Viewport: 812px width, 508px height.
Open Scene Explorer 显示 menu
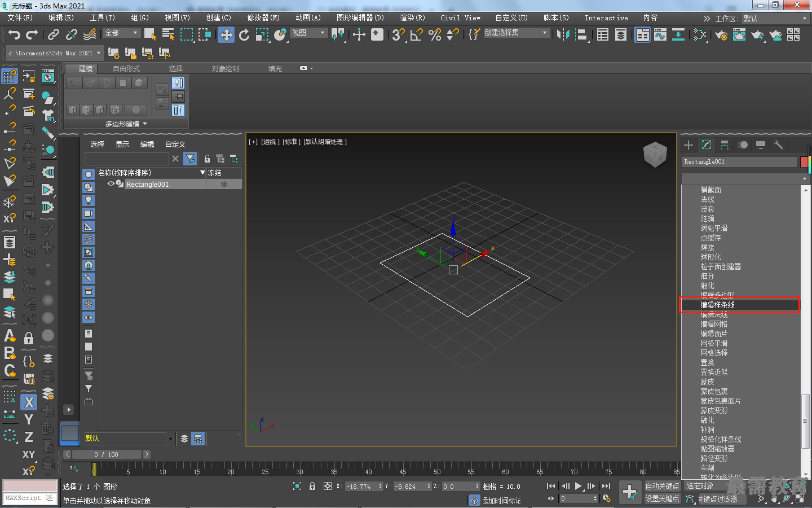[x=122, y=144]
